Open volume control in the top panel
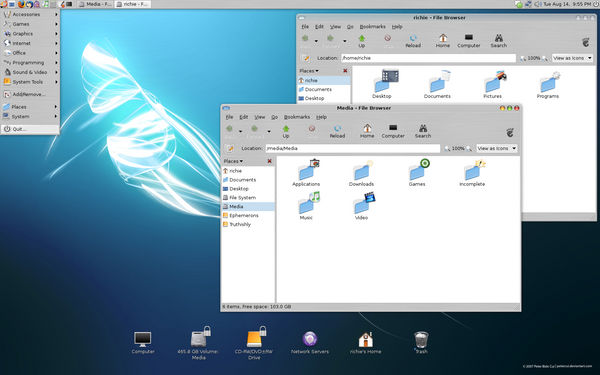Screen dimensions: 600x375 pos(538,4)
